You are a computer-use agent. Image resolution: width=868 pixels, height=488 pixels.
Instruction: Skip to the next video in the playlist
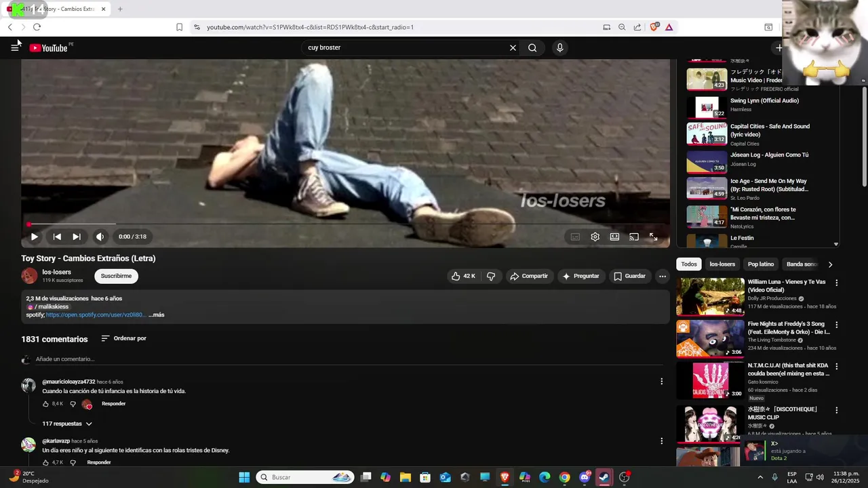coord(77,237)
